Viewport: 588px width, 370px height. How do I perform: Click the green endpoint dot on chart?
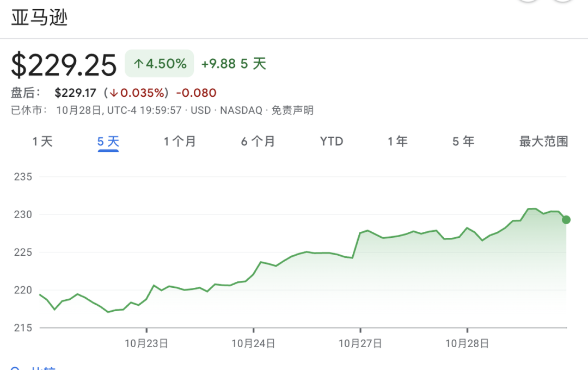566,220
